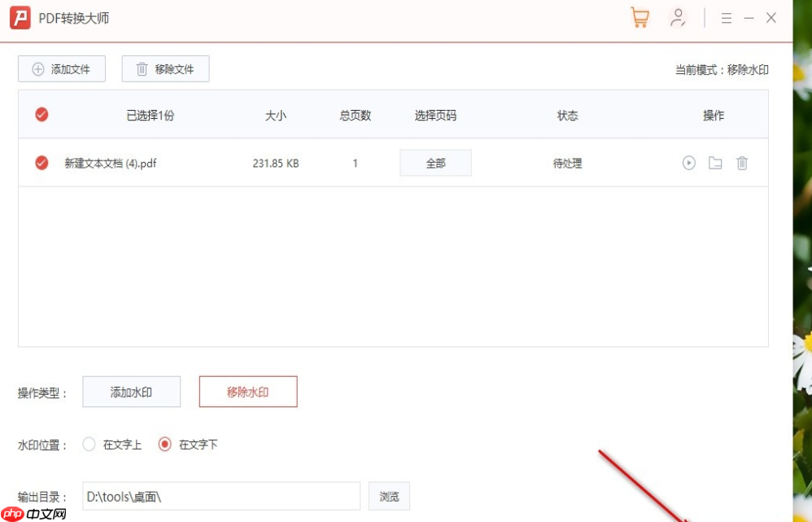Switch to 移除水印 operation mode

tap(248, 392)
